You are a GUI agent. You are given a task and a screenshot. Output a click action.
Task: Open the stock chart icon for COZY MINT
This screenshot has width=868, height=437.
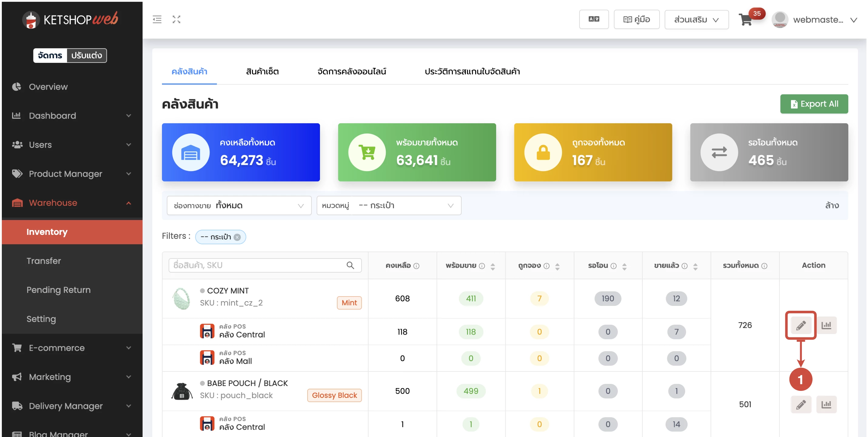826,325
